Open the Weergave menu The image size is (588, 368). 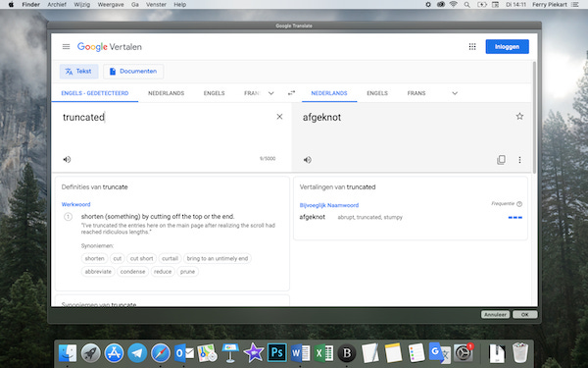tap(111, 5)
